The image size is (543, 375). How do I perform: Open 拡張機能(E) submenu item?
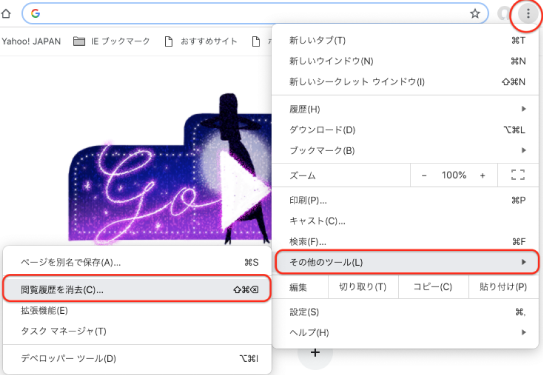click(137, 311)
